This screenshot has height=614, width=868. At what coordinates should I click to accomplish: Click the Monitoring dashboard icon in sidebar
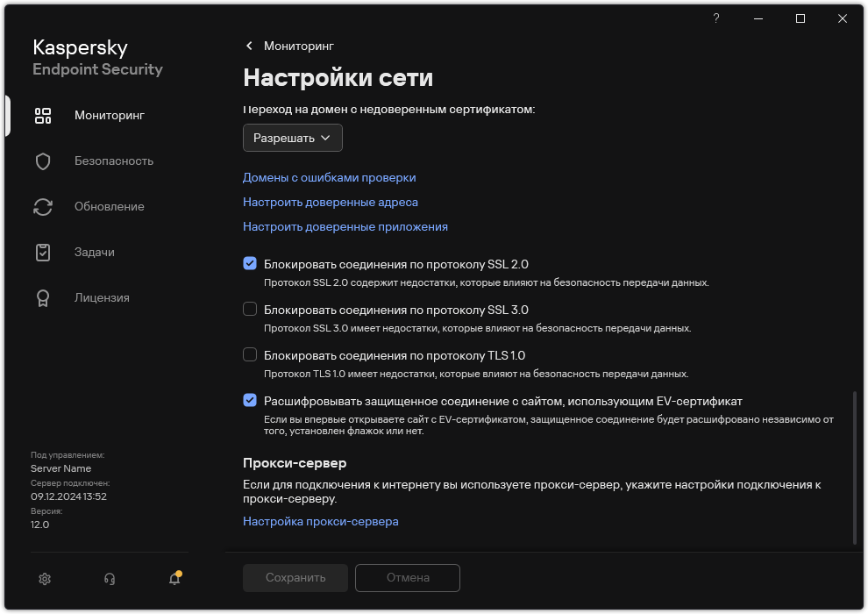[43, 116]
